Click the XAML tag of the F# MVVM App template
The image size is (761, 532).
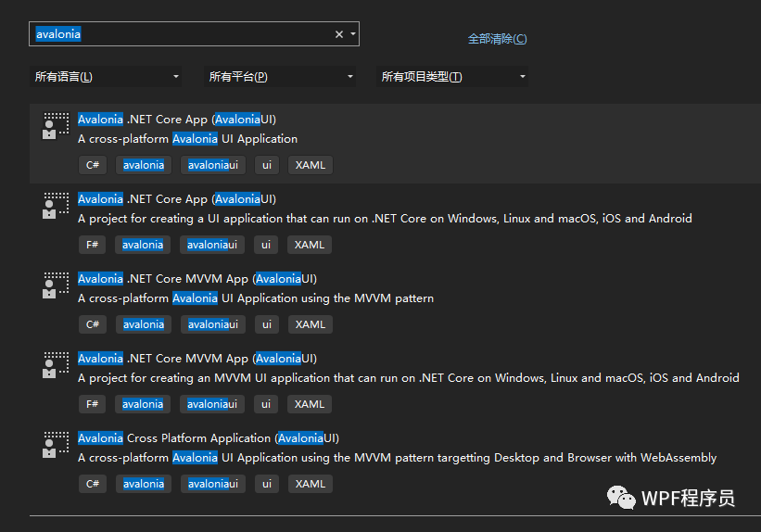pos(310,404)
